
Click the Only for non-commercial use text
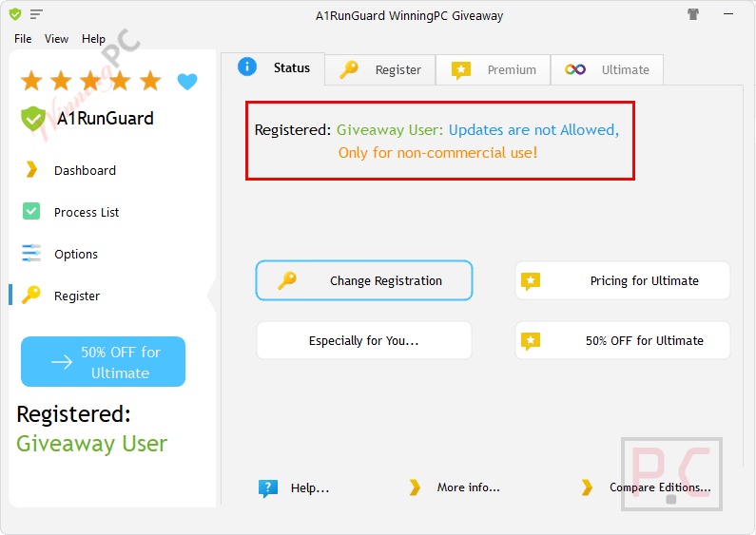pos(437,153)
